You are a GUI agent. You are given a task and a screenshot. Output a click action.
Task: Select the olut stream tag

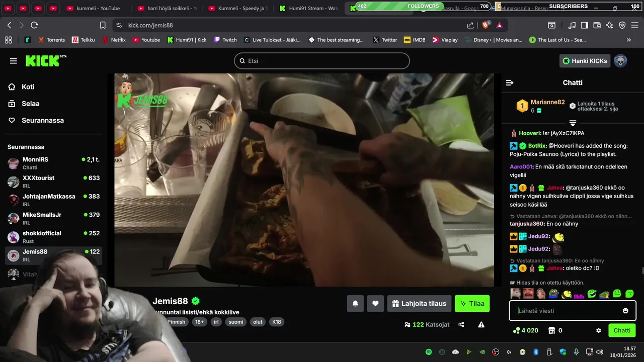click(258, 322)
